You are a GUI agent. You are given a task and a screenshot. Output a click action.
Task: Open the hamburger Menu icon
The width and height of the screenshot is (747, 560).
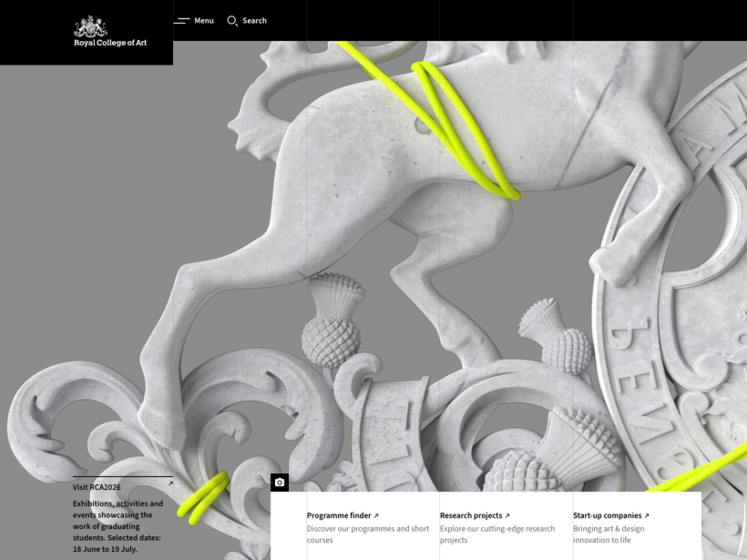(x=181, y=20)
